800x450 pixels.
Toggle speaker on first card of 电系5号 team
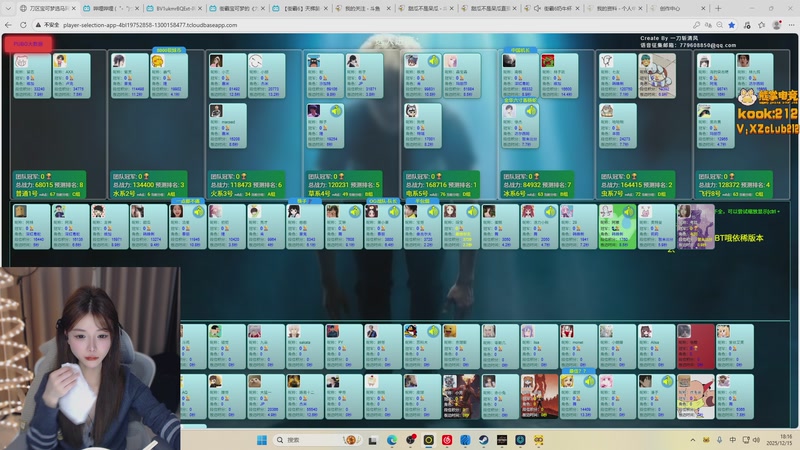click(x=433, y=61)
